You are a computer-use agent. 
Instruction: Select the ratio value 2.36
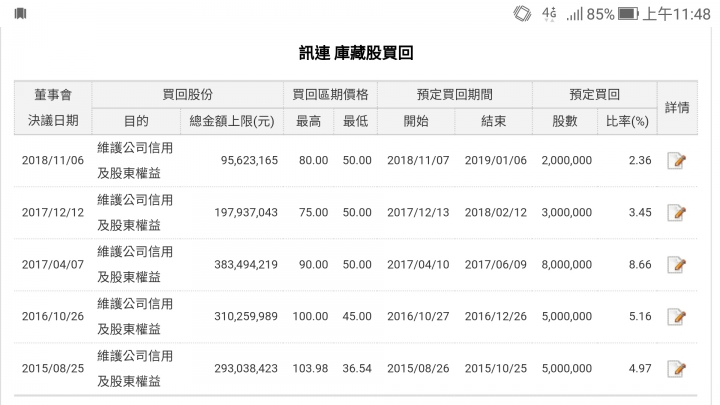pos(640,160)
